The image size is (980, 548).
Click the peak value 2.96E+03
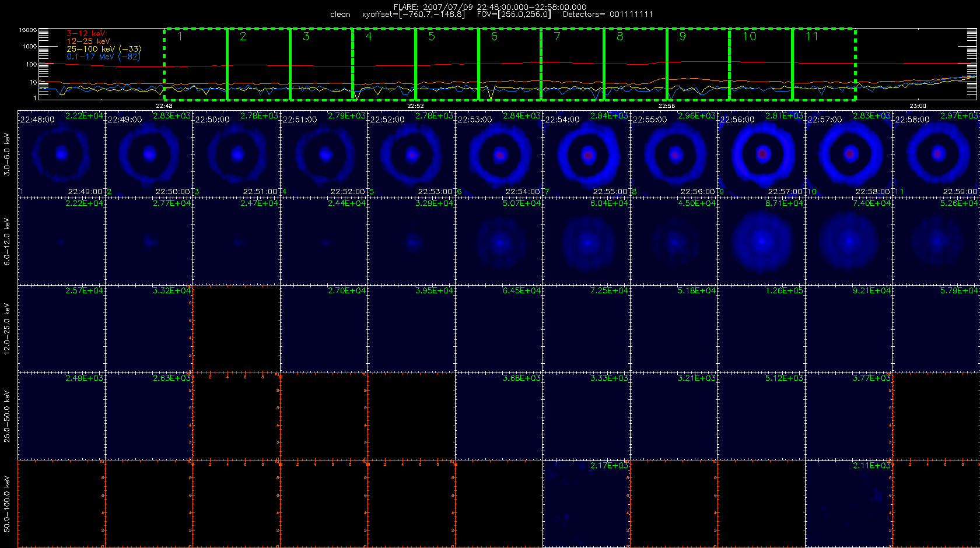697,116
